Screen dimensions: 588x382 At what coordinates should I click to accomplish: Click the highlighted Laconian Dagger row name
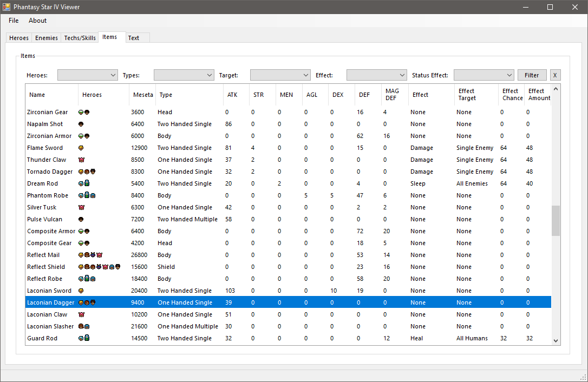(51, 302)
